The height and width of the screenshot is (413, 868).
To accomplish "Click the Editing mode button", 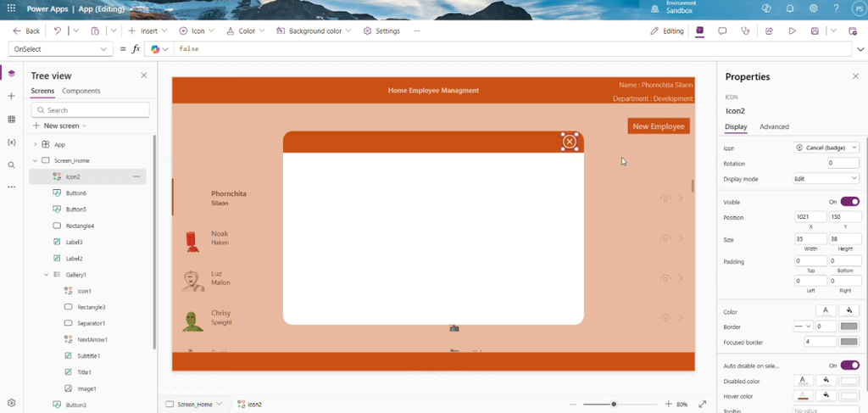I will click(x=667, y=31).
